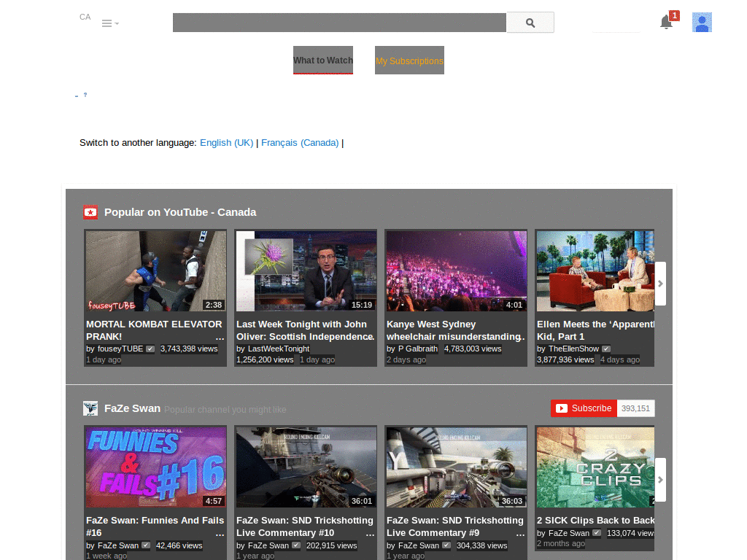Viewport: 747px width, 560px height.
Task: Open options menu for Live Commentary #10
Action: pyautogui.click(x=370, y=533)
